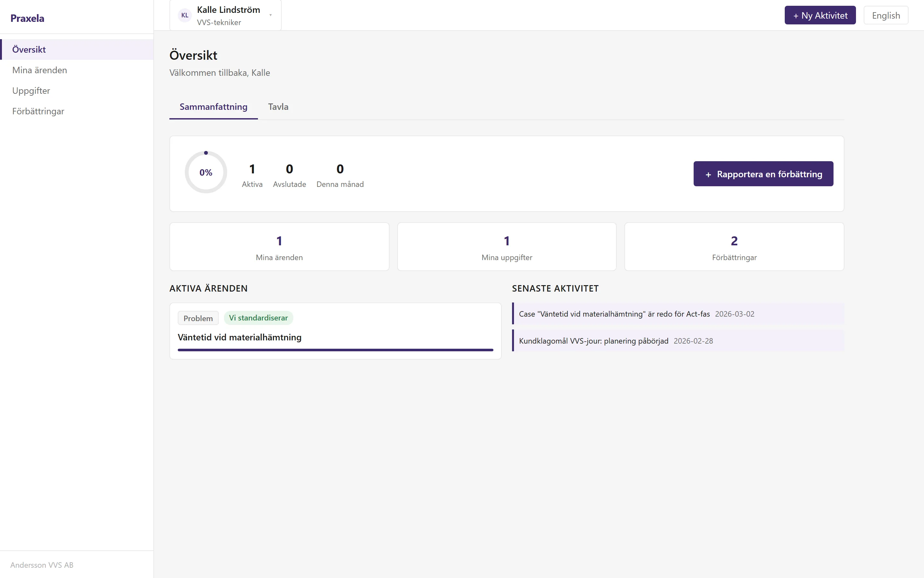Select Översikt in the sidebar
Viewport: 924px width, 578px height.
click(77, 49)
